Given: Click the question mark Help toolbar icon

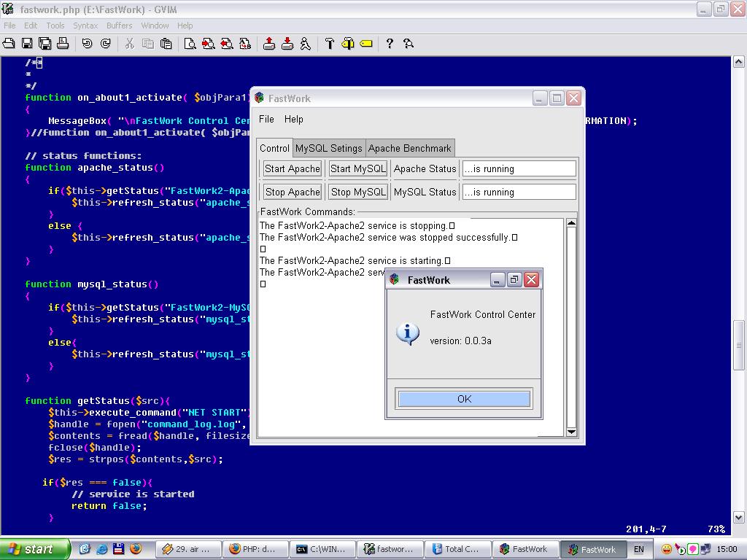Looking at the screenshot, I should pos(390,44).
